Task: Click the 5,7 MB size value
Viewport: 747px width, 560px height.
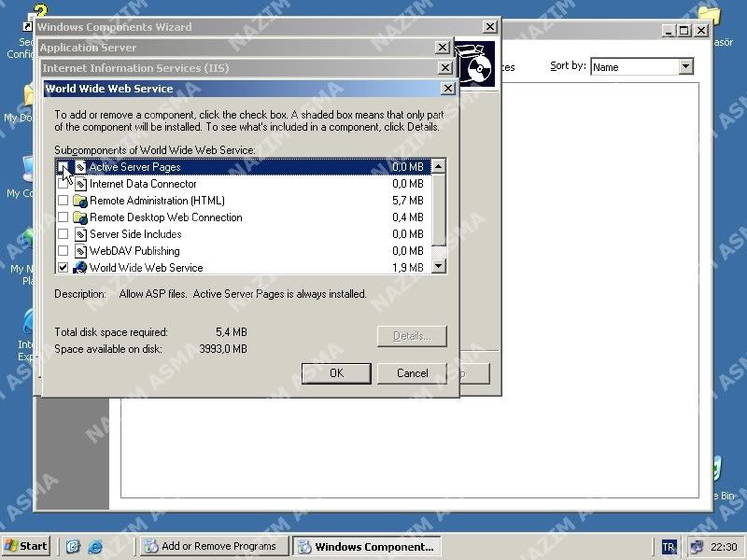Action: (x=408, y=201)
